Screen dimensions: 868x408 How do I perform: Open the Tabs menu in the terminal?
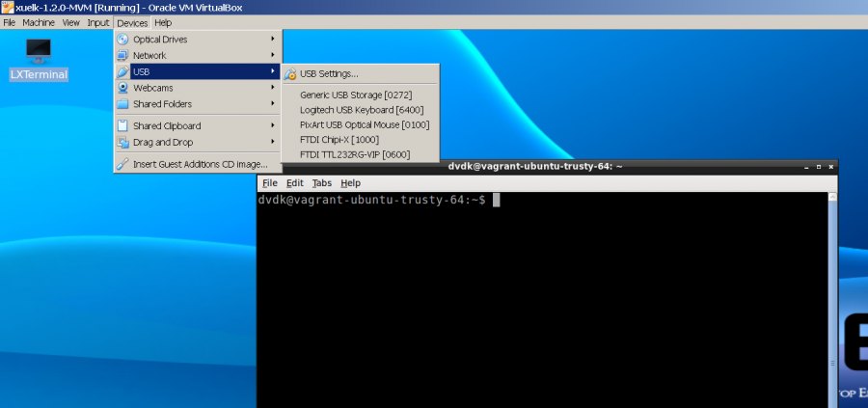pos(321,183)
